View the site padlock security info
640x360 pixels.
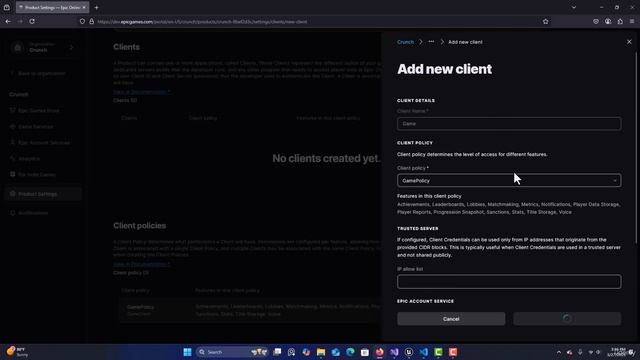coord(91,22)
